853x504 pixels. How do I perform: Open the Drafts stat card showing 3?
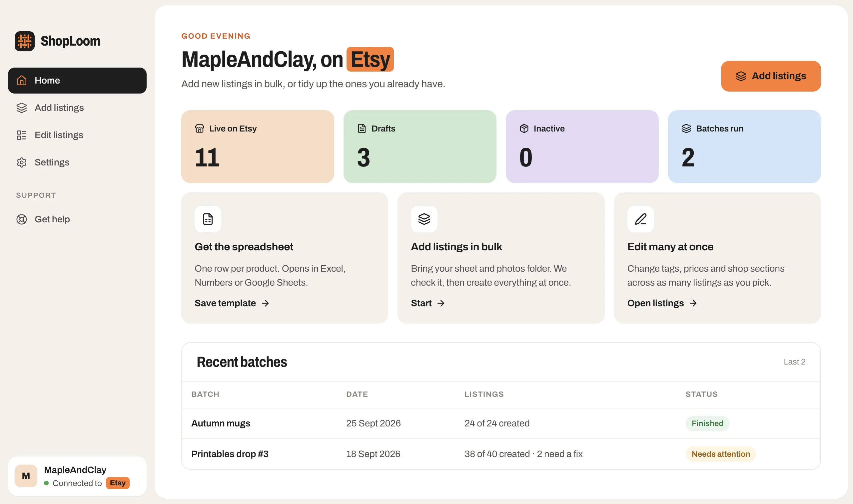[x=420, y=147]
